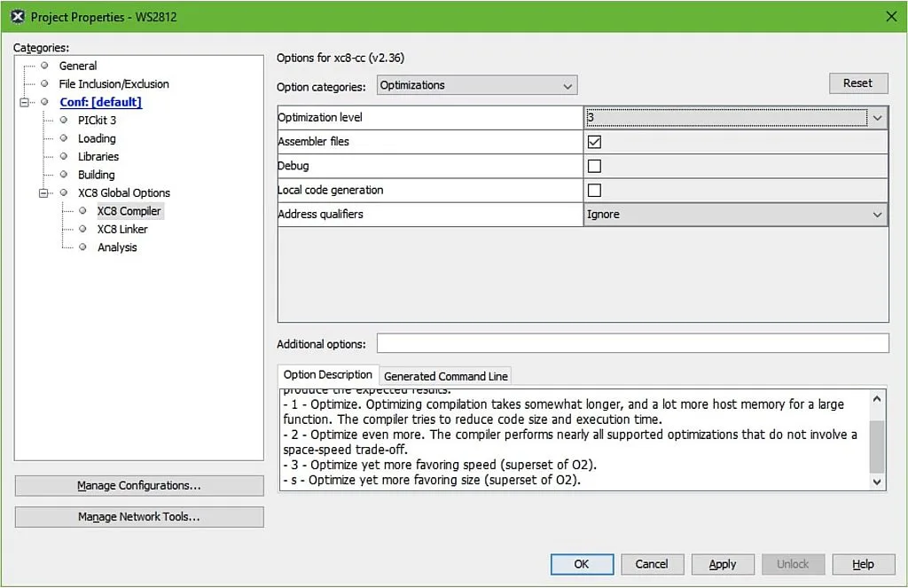Open the Loading category node

[x=97, y=138]
